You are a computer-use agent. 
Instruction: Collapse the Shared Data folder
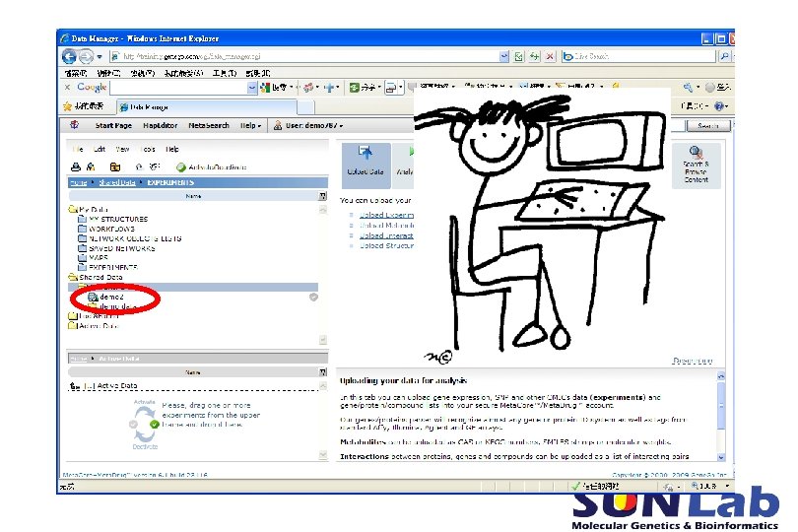73,277
